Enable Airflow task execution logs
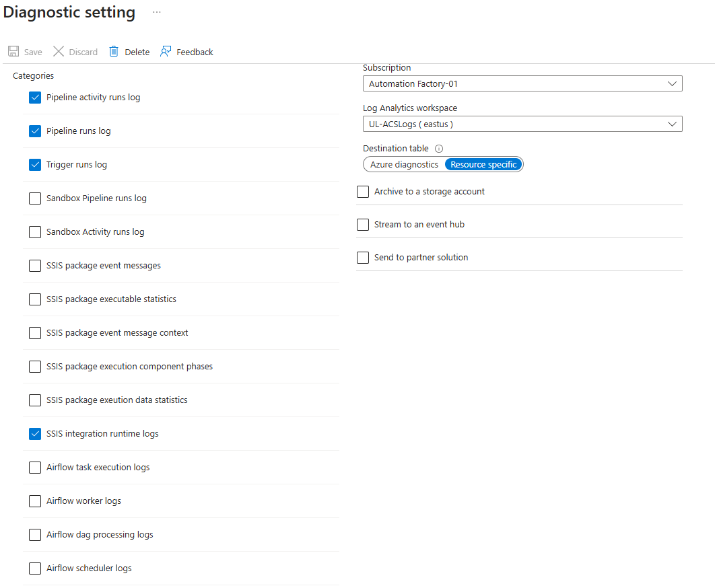 point(35,468)
